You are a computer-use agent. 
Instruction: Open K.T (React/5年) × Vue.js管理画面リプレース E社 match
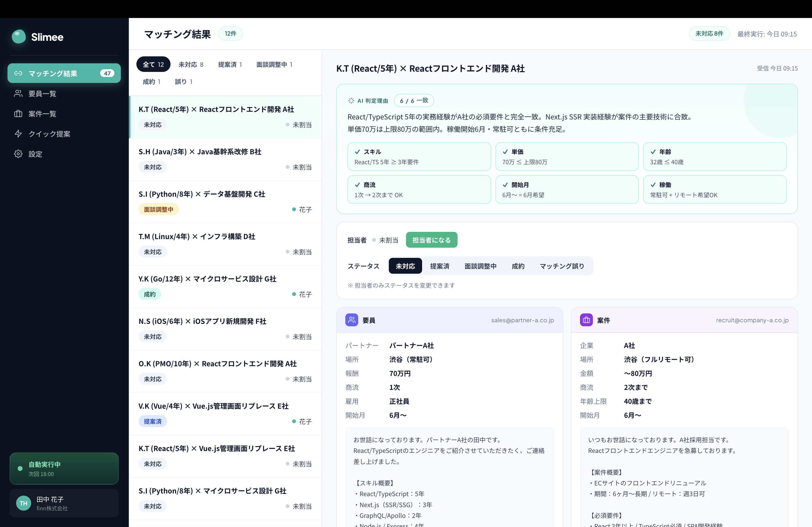(x=226, y=456)
